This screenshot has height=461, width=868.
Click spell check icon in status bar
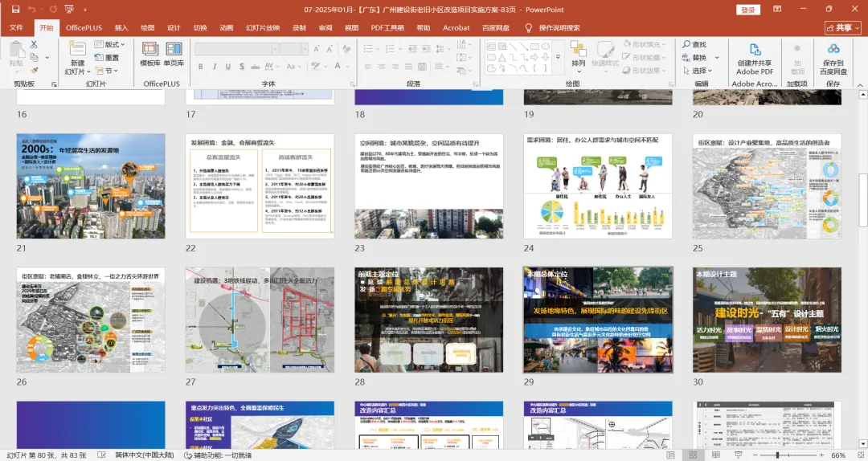click(101, 455)
